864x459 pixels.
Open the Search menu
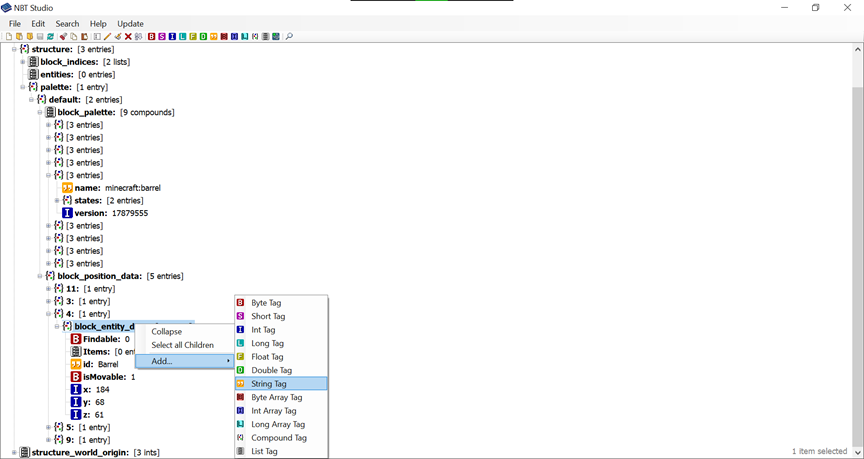click(x=67, y=23)
